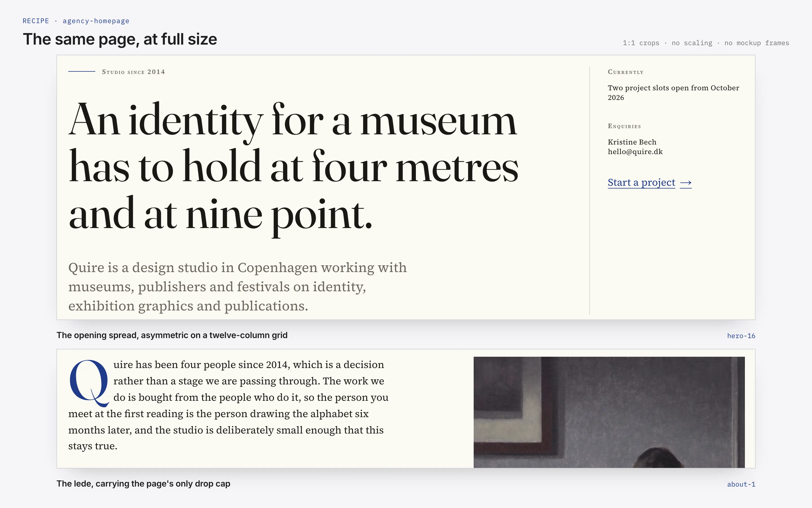Click the heading 'The same page, at full size'
The image size is (812, 508).
(120, 39)
